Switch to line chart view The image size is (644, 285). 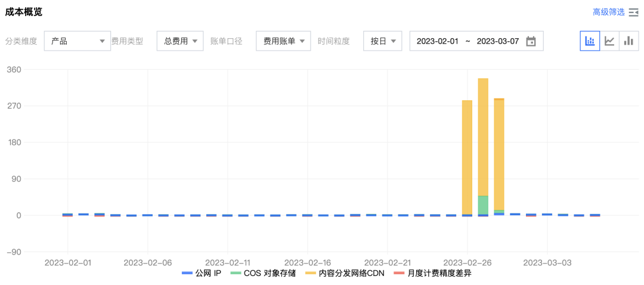609,41
